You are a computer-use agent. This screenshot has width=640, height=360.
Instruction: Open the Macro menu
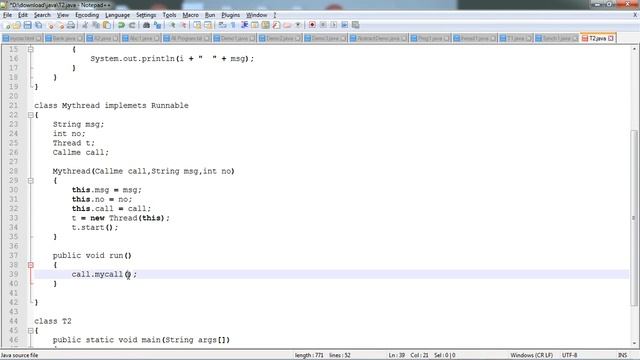tap(191, 15)
